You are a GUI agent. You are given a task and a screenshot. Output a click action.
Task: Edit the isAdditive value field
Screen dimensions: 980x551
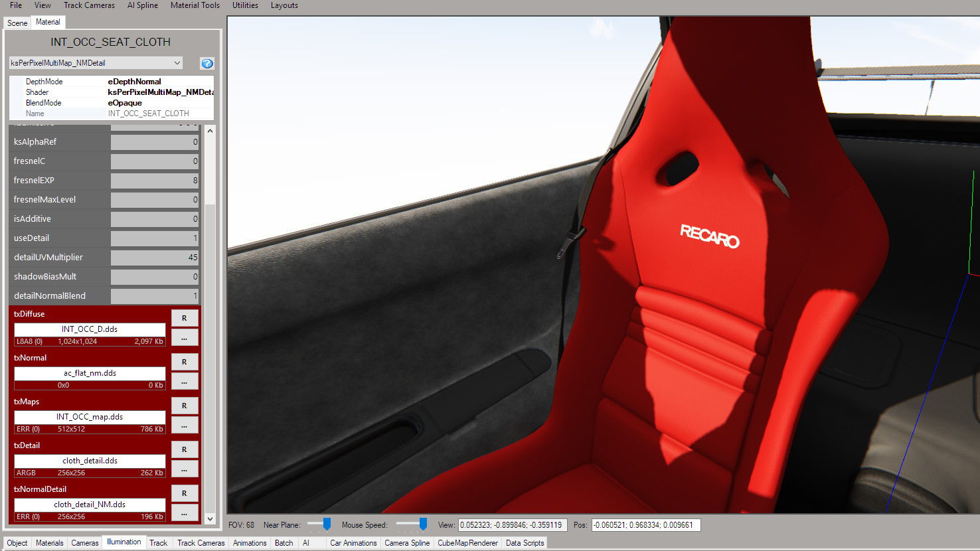point(155,219)
